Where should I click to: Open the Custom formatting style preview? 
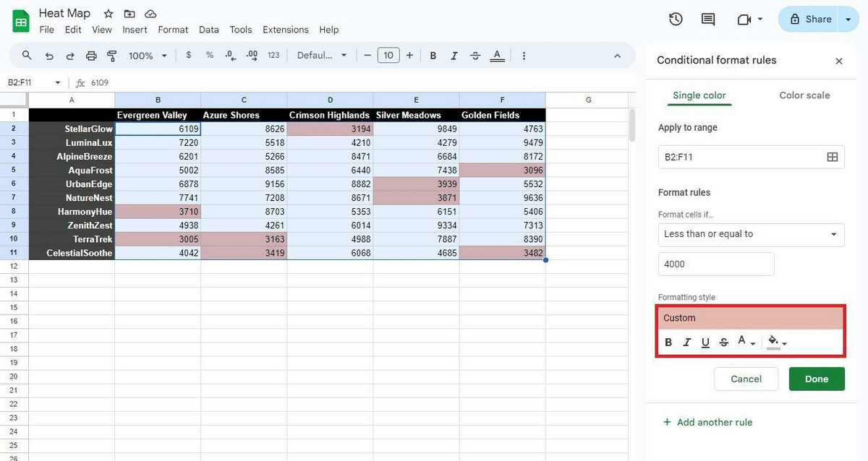pyautogui.click(x=751, y=318)
